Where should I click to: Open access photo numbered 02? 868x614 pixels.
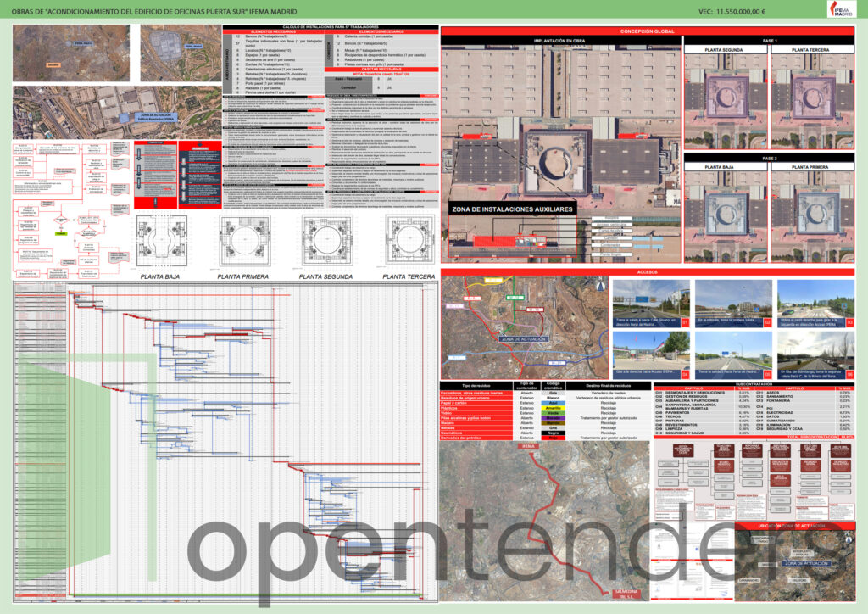(733, 304)
